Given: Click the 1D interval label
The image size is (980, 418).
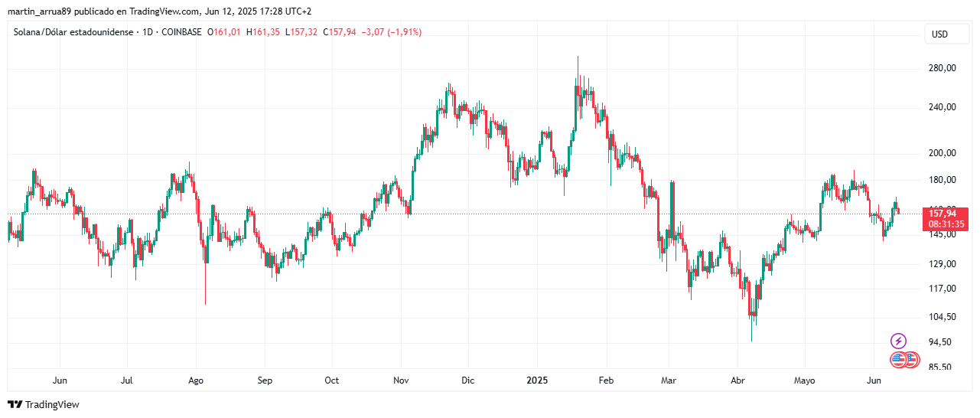Looking at the screenshot, I should pyautogui.click(x=148, y=32).
